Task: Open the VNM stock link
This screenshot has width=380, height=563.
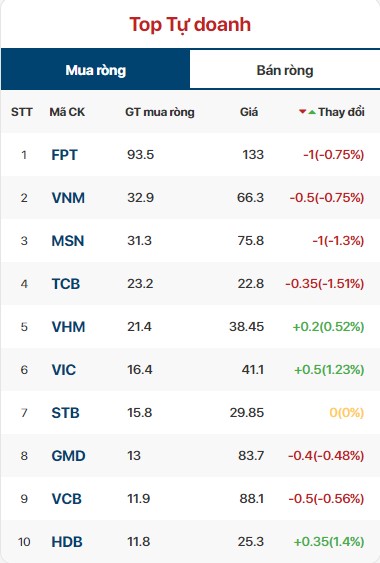Action: click(68, 198)
